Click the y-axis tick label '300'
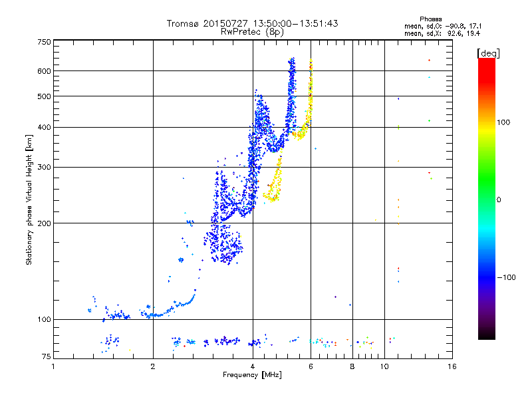The height and width of the screenshot is (399, 532). [x=44, y=167]
